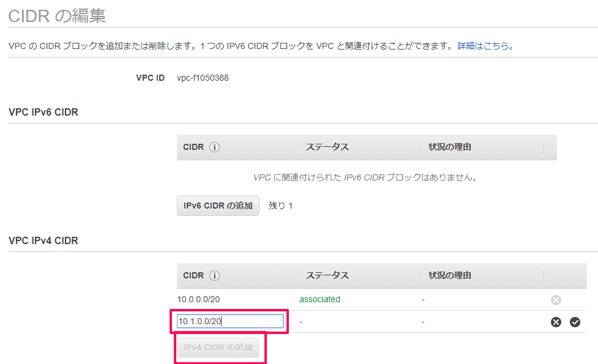Click the info icon beside IPv4 CIDR header
Image resolution: width=598 pixels, height=364 pixels.
click(214, 275)
